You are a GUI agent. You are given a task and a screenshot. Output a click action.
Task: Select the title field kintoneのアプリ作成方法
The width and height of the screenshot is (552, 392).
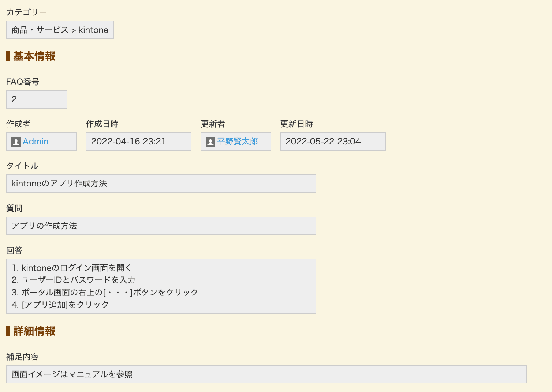tap(161, 184)
